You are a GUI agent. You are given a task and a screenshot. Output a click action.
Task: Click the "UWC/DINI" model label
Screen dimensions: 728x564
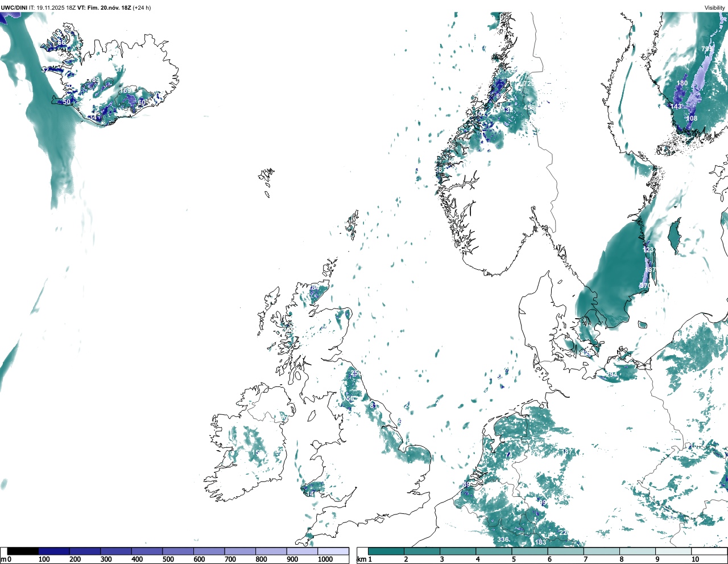coord(14,7)
